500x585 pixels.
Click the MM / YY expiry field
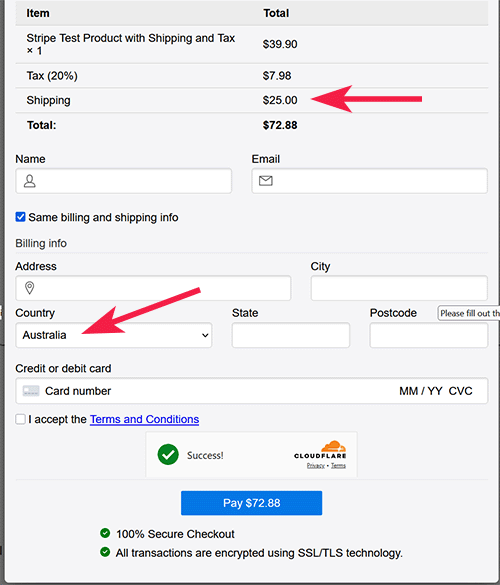tap(421, 391)
